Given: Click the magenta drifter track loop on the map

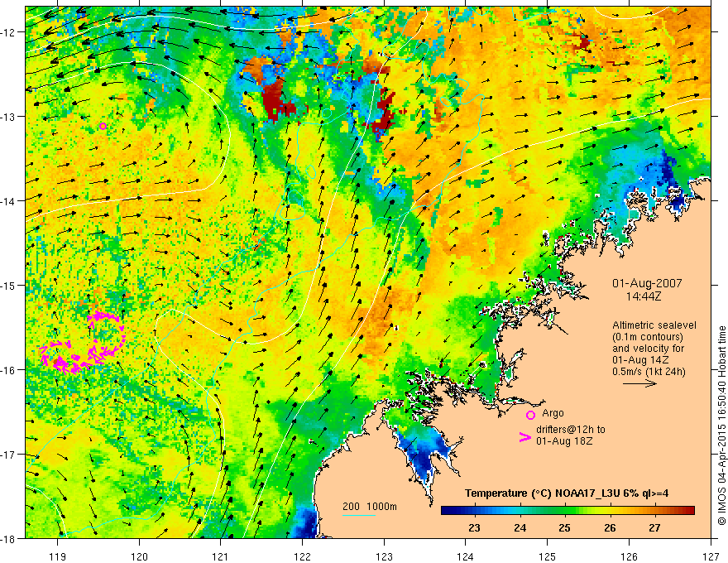Looking at the screenshot, I should click(x=83, y=343).
